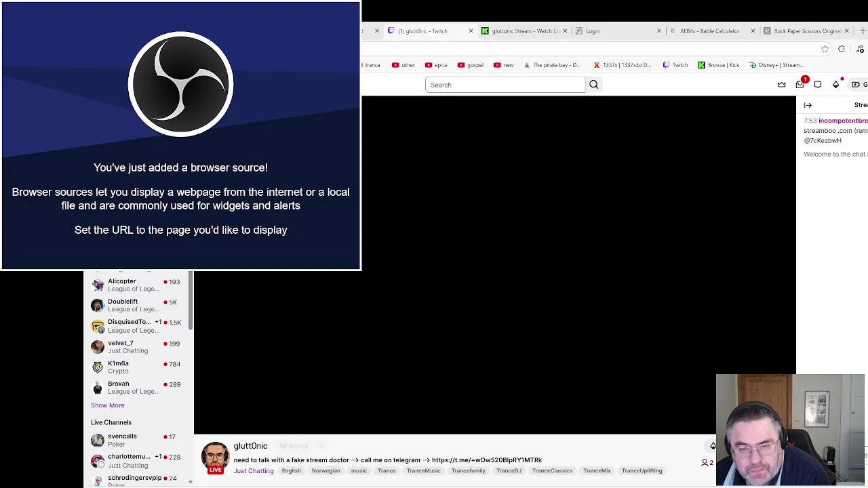Click the sidebar scroll down arrow
868x488 pixels.
[191, 482]
